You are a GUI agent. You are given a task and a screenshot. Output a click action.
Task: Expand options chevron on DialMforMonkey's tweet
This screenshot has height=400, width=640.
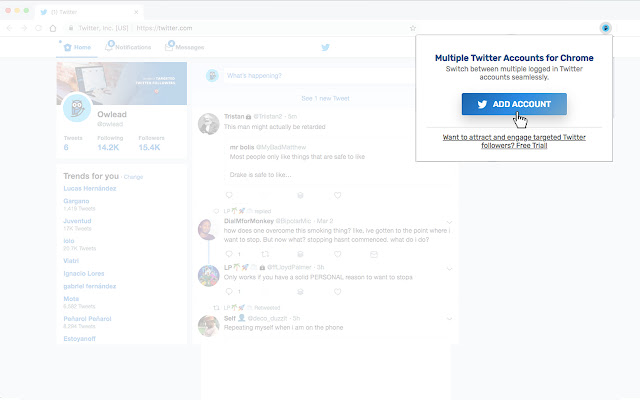[449, 222]
